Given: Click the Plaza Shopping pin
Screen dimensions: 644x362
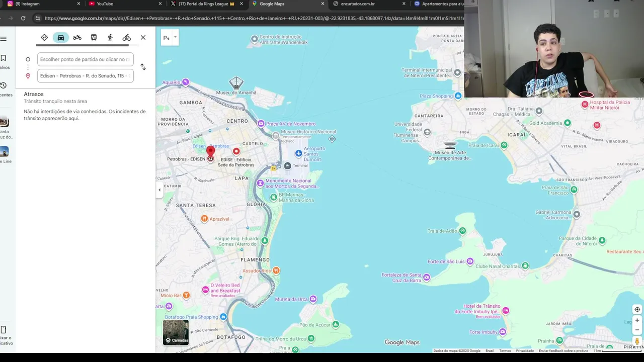Looking at the screenshot, I should pos(458,96).
